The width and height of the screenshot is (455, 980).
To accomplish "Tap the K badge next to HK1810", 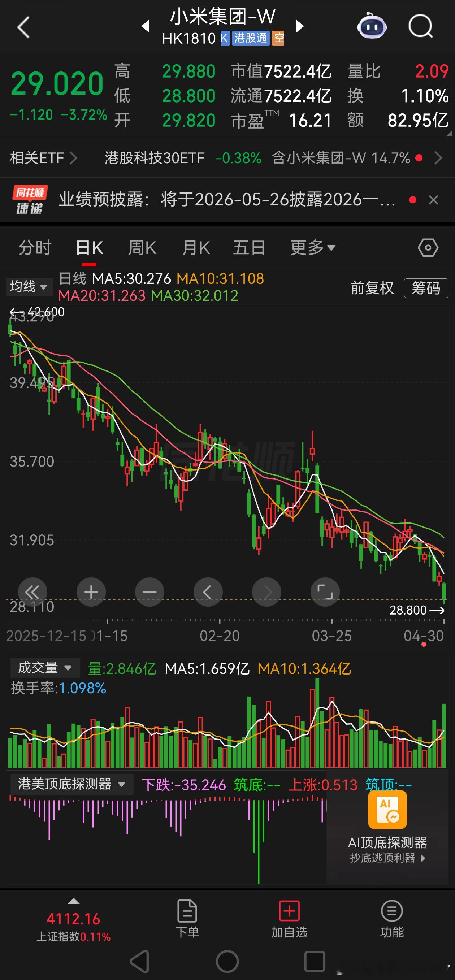I will point(225,38).
